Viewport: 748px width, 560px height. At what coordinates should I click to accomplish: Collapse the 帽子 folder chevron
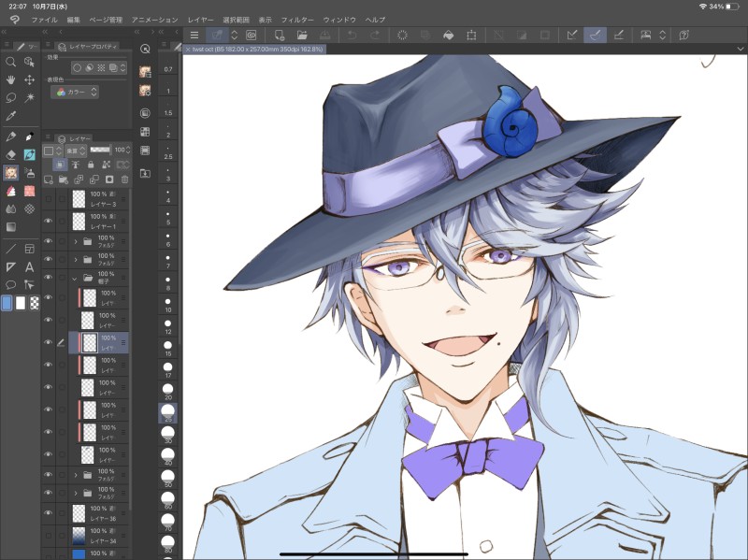coord(75,278)
